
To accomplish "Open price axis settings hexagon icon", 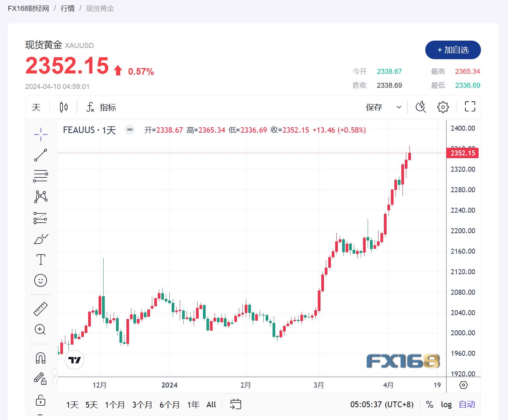I will (464, 385).
